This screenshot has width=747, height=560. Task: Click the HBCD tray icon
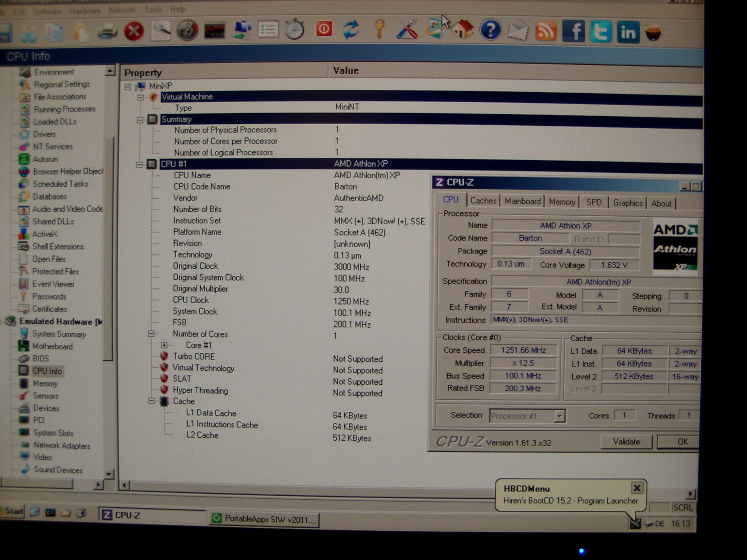tap(635, 523)
